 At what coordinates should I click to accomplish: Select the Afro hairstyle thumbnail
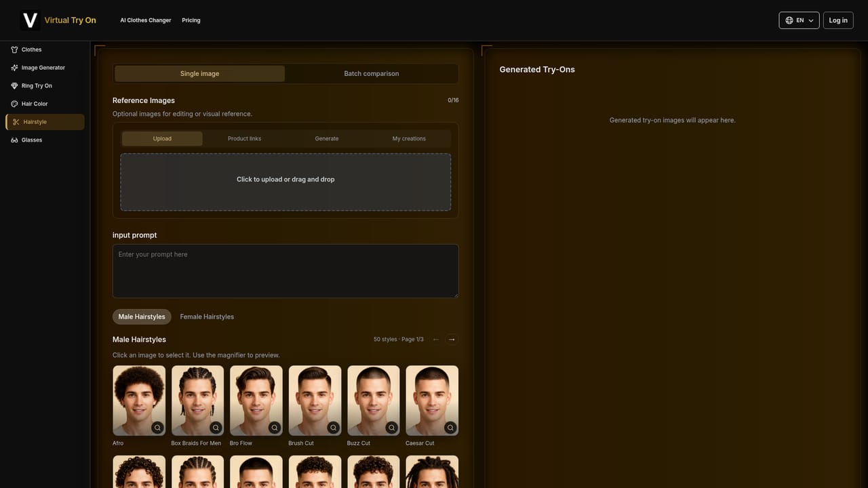(139, 401)
